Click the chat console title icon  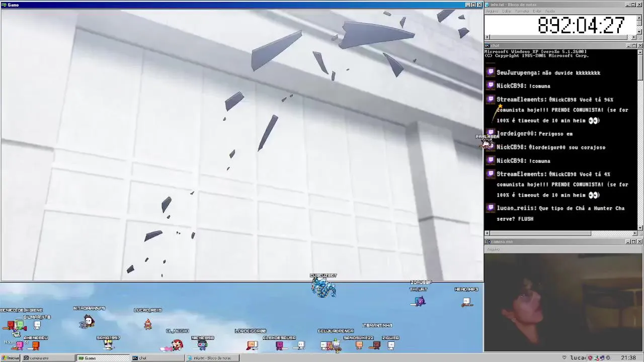click(x=488, y=46)
